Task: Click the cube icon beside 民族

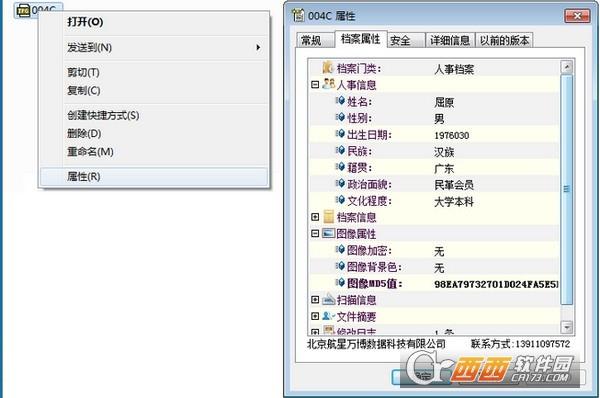Action: click(340, 150)
